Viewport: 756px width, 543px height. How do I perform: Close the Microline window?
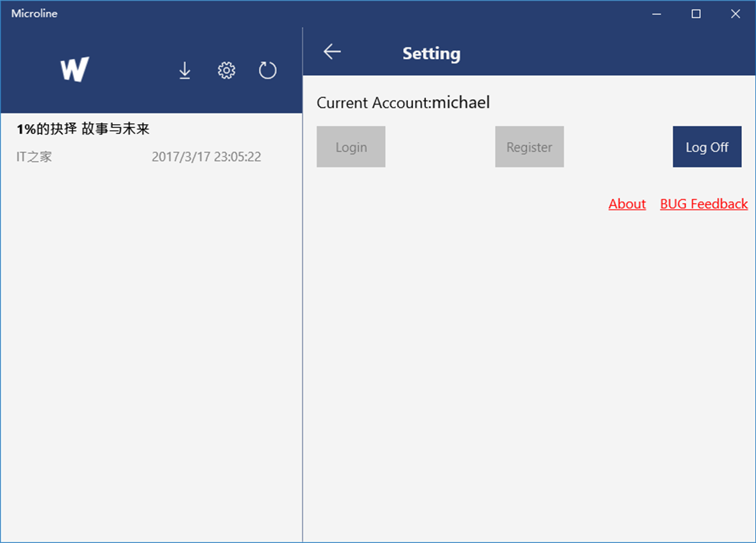[x=736, y=13]
